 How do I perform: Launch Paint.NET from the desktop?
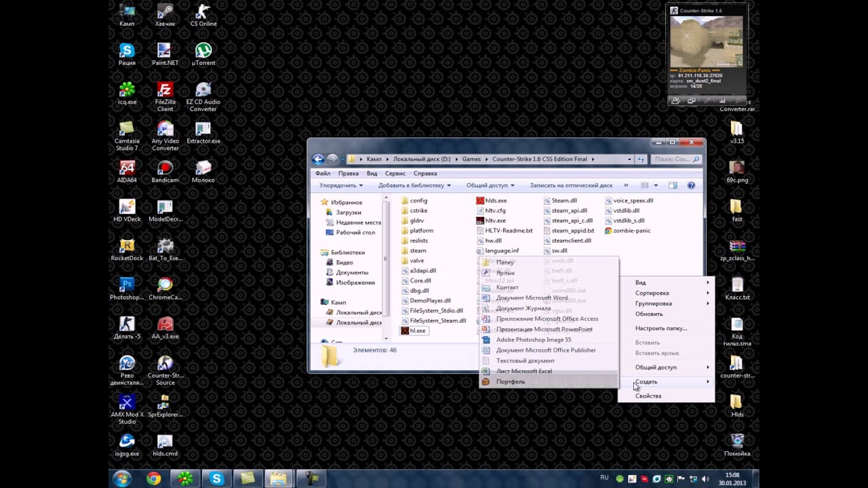coord(165,54)
